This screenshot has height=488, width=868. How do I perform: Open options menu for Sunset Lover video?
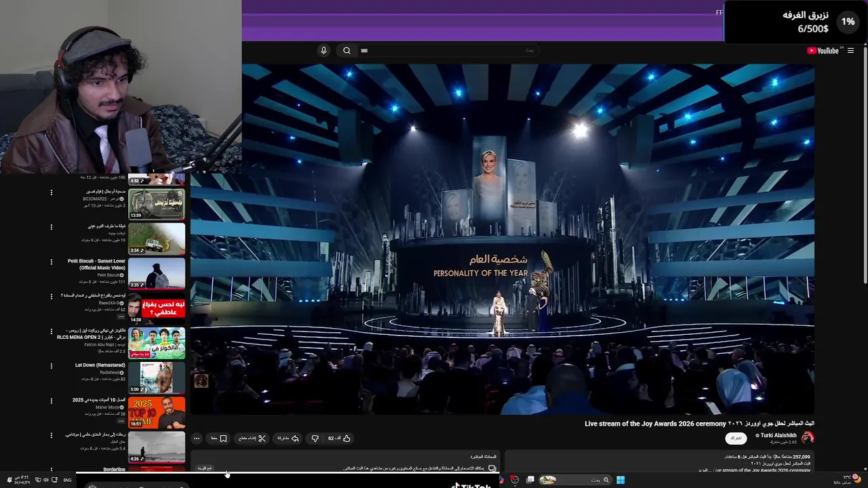pyautogui.click(x=51, y=262)
